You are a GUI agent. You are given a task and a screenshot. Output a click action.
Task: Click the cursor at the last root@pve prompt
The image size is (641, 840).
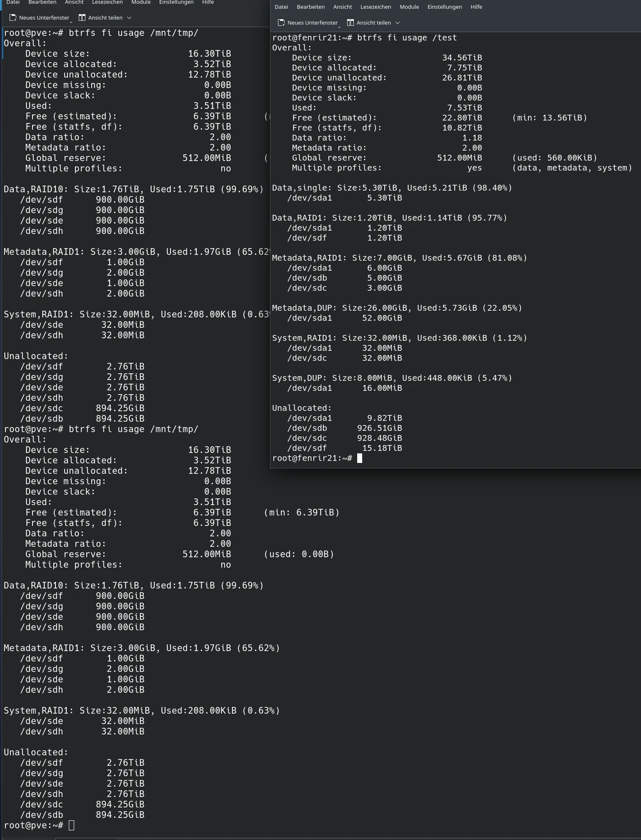pos(71,825)
